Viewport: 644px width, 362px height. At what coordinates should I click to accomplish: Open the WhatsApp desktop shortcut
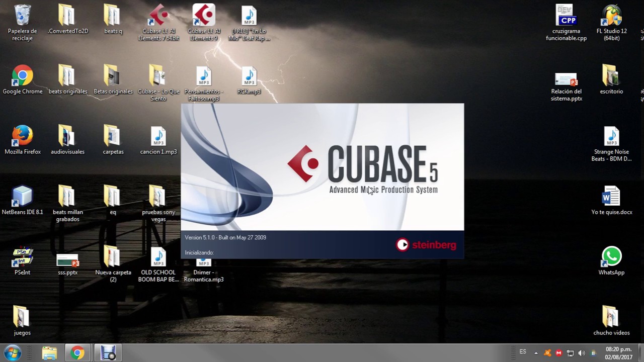[x=611, y=261]
